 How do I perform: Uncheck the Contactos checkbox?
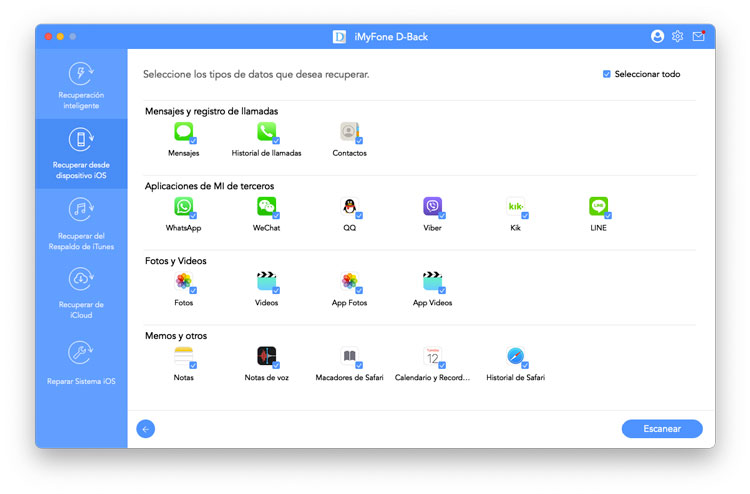point(359,141)
